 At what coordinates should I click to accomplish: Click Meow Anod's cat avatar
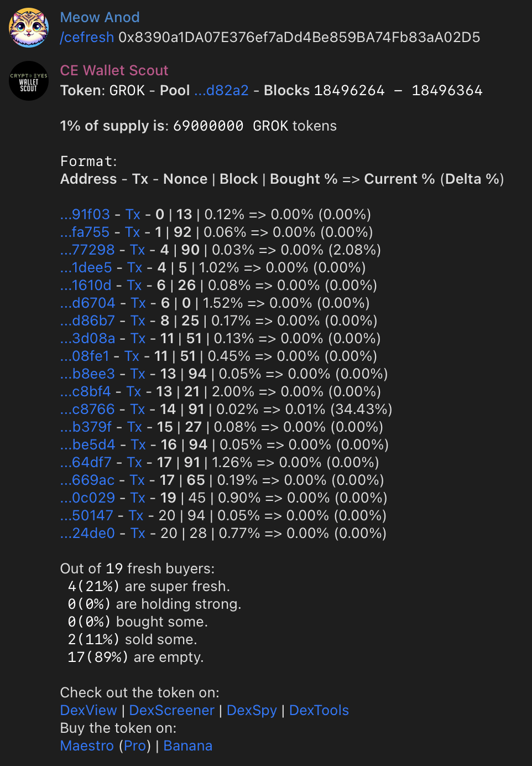coord(29,28)
